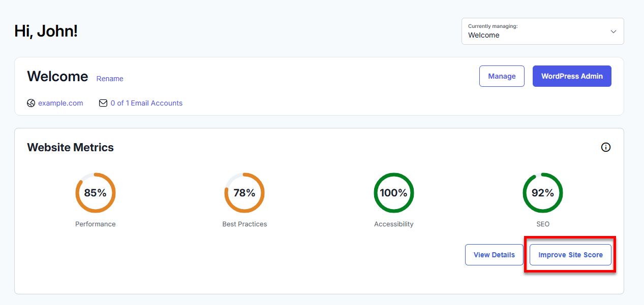Click the 92% SEO gauge
This screenshot has width=644, height=305.
coord(543,193)
